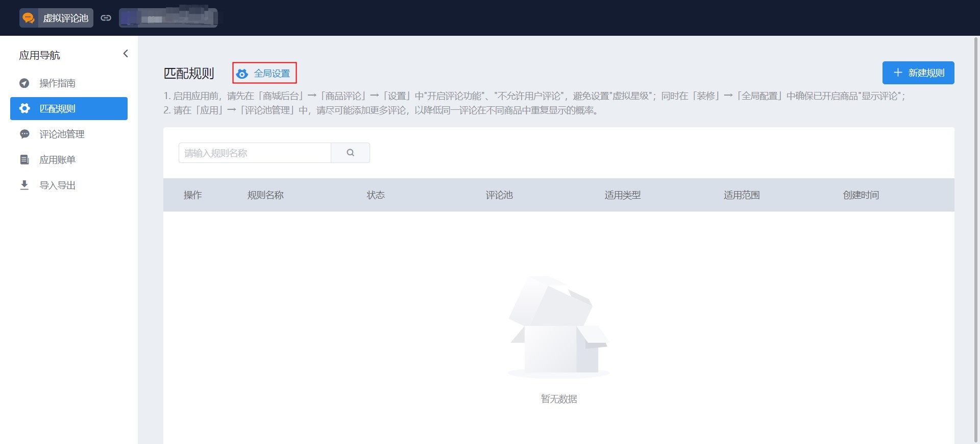Click the 导入导出 download icon

[24, 185]
